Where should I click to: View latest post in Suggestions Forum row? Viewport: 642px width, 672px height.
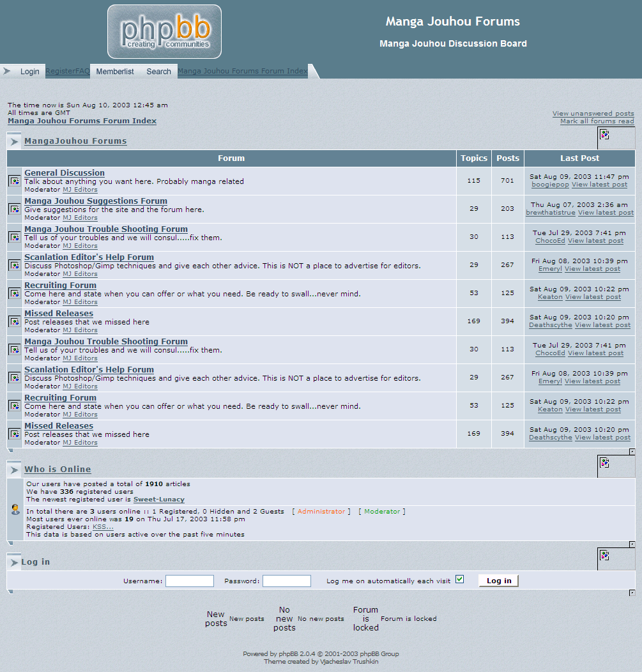tap(606, 213)
